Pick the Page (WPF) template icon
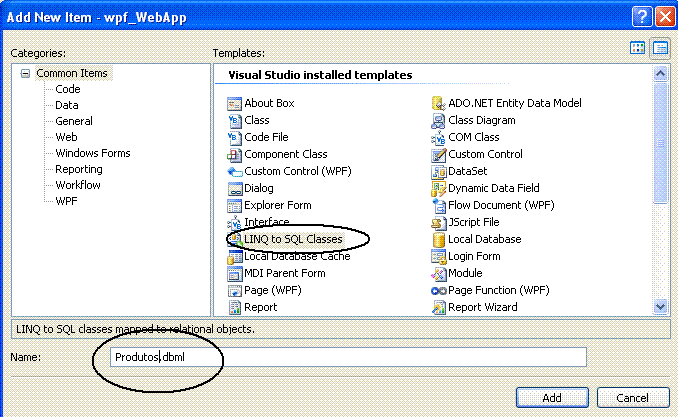679x417 pixels. [234, 291]
